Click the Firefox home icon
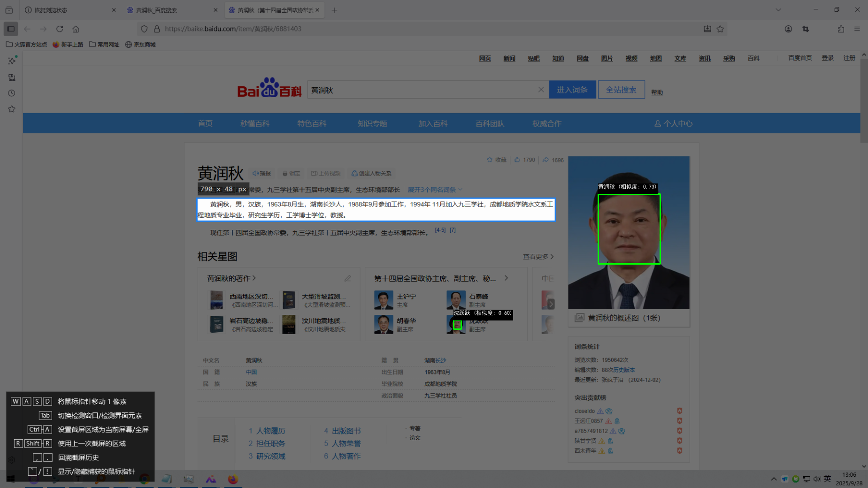Viewport: 868px width, 488px height. (x=76, y=29)
